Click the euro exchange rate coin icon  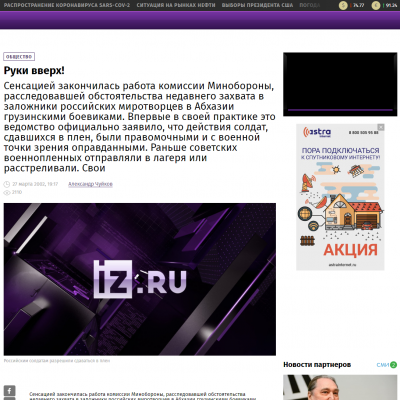(376, 5)
